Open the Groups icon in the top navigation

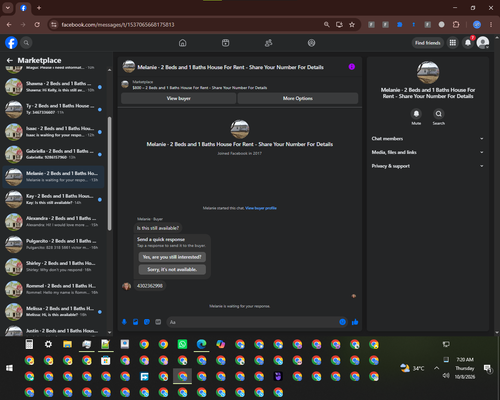coord(311,43)
